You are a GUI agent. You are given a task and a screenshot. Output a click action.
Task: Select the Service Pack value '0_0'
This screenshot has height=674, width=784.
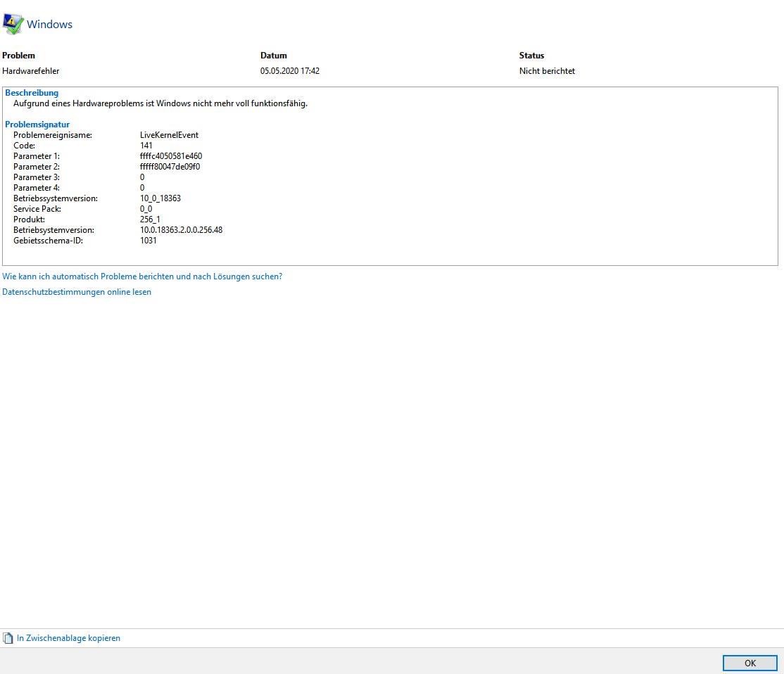[x=146, y=209]
